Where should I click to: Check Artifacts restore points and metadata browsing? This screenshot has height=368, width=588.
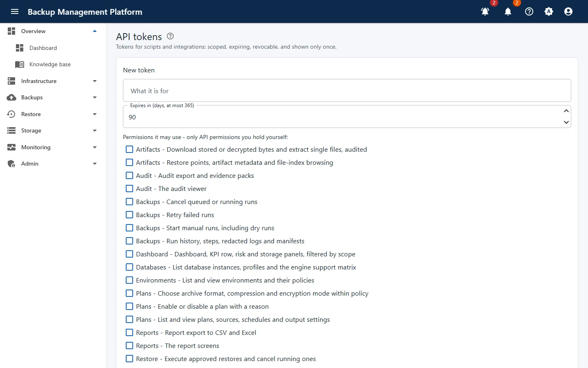click(129, 162)
